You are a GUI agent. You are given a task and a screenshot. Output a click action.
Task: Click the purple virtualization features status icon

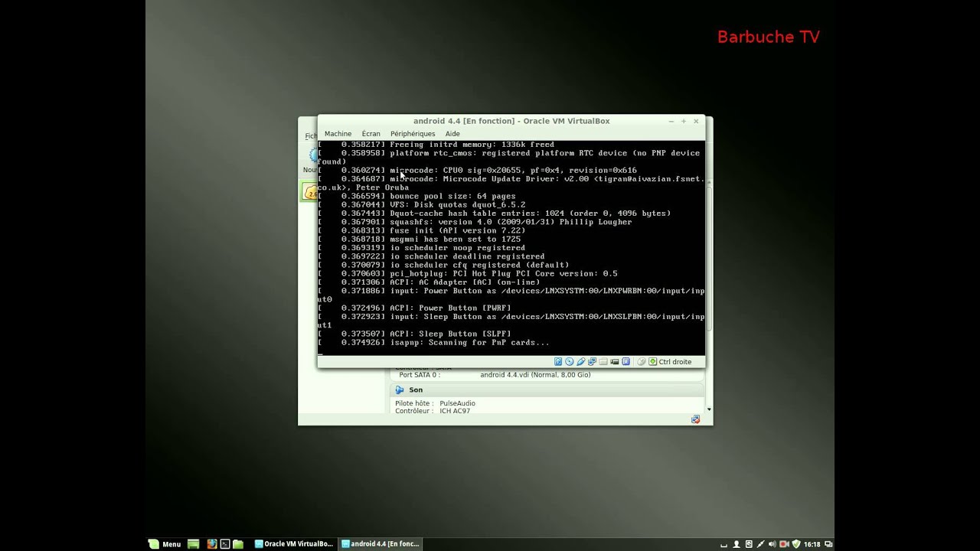point(626,361)
